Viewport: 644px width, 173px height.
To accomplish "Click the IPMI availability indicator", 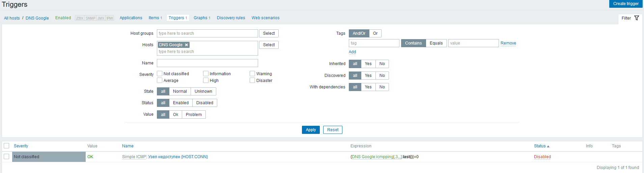I will [x=110, y=18].
